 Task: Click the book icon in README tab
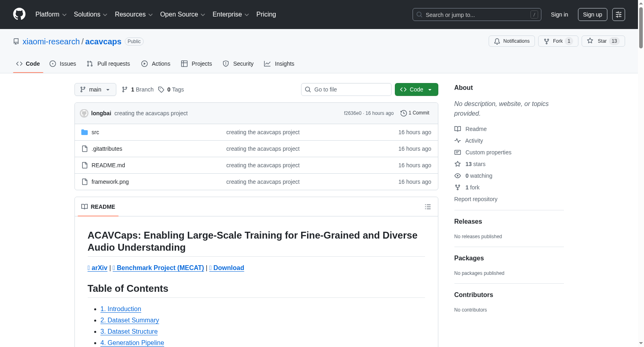(85, 207)
